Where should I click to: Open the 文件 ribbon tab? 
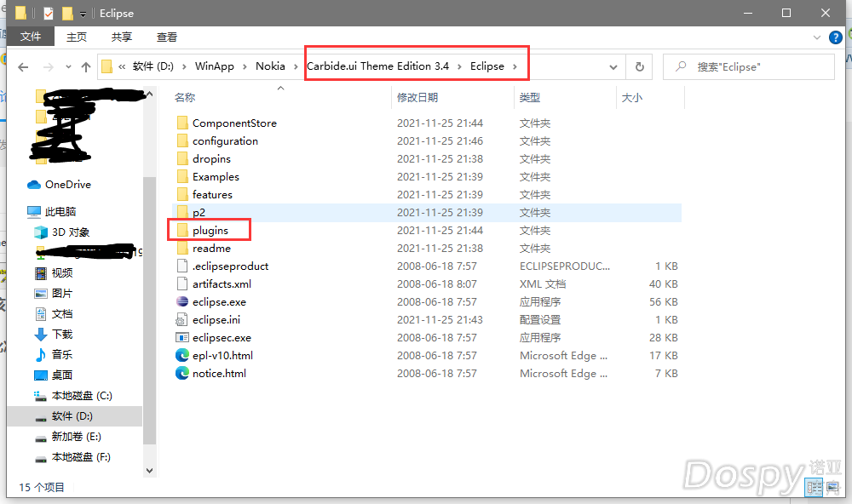(x=31, y=37)
